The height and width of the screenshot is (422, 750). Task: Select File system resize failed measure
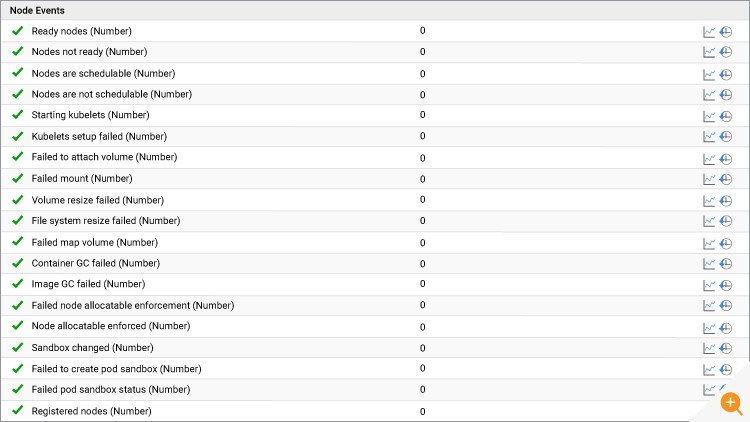tap(106, 221)
